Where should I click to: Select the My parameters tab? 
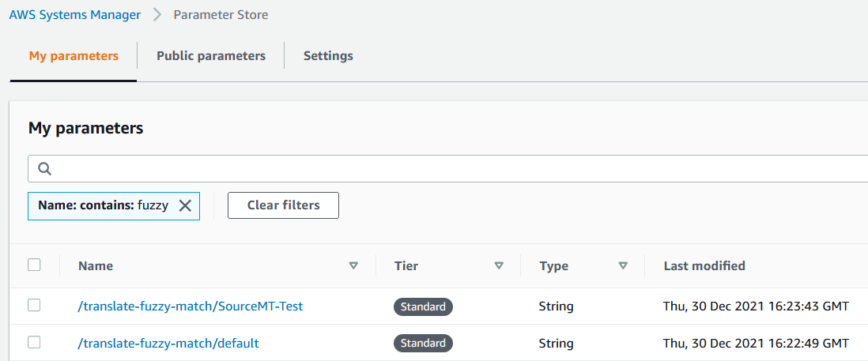point(74,56)
